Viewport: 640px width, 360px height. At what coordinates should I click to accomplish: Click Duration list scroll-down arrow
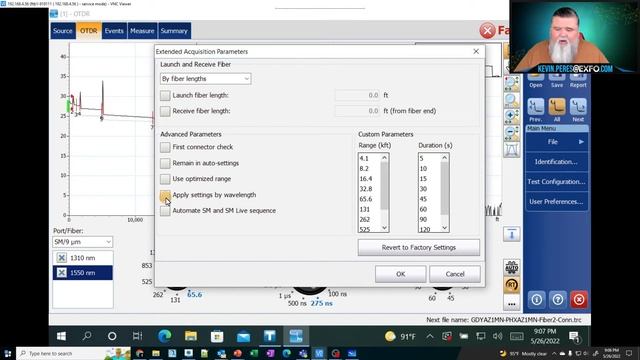(x=444, y=228)
